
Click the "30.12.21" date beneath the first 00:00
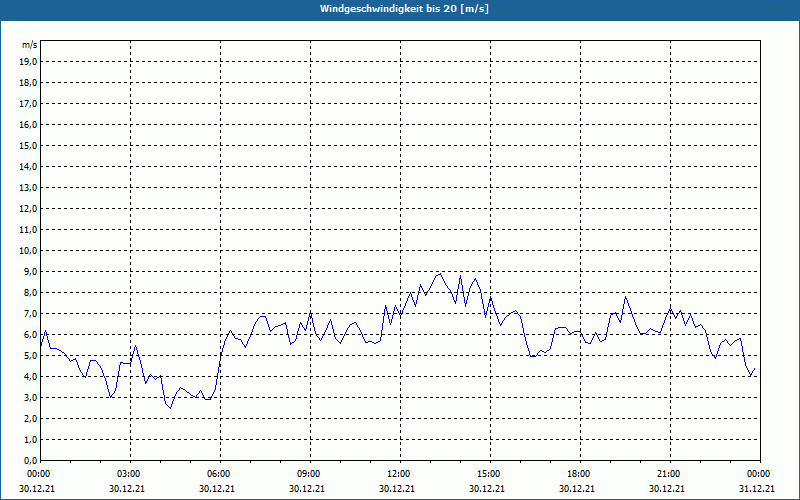pyautogui.click(x=37, y=488)
